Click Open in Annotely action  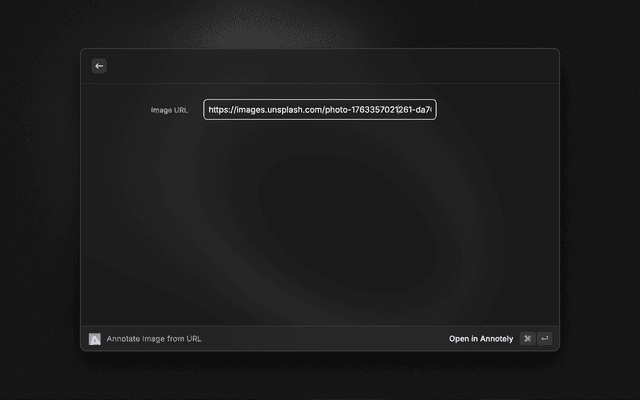(480, 339)
